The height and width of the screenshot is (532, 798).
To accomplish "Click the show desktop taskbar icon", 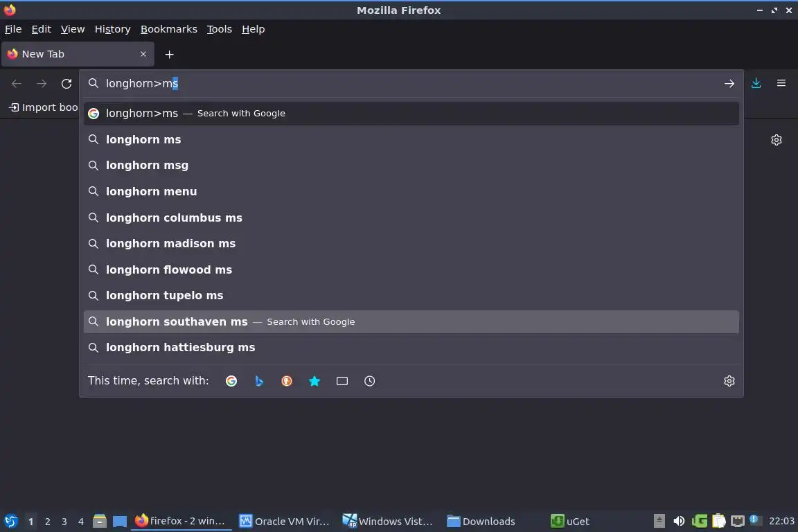I will (120, 521).
